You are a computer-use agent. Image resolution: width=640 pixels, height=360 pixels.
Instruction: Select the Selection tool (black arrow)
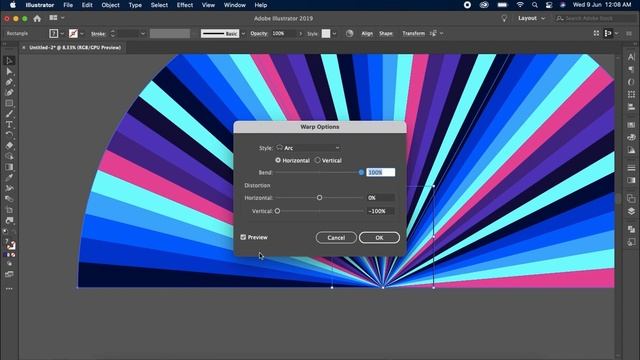pyautogui.click(x=9, y=61)
